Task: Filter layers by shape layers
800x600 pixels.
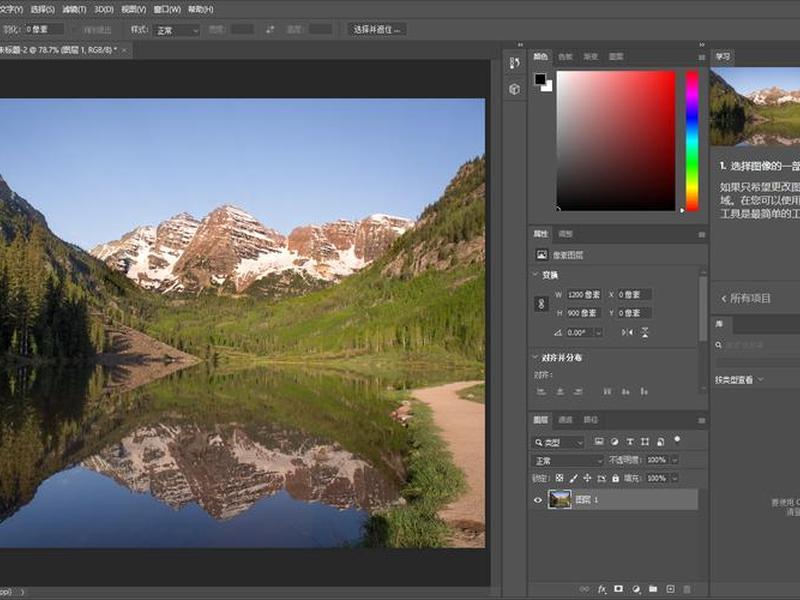Action: pyautogui.click(x=645, y=441)
